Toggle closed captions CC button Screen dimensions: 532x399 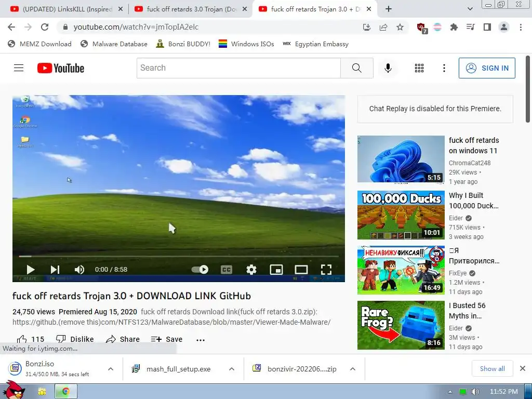pos(227,270)
